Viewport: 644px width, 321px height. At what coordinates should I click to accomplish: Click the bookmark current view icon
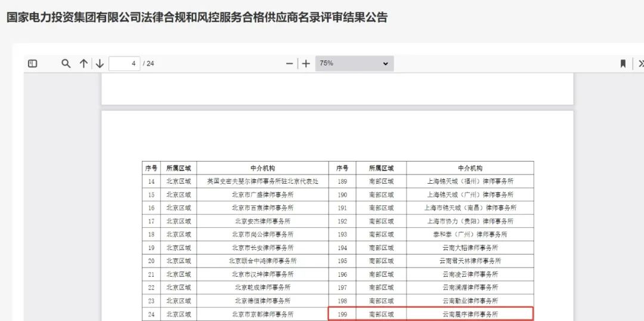[623, 64]
